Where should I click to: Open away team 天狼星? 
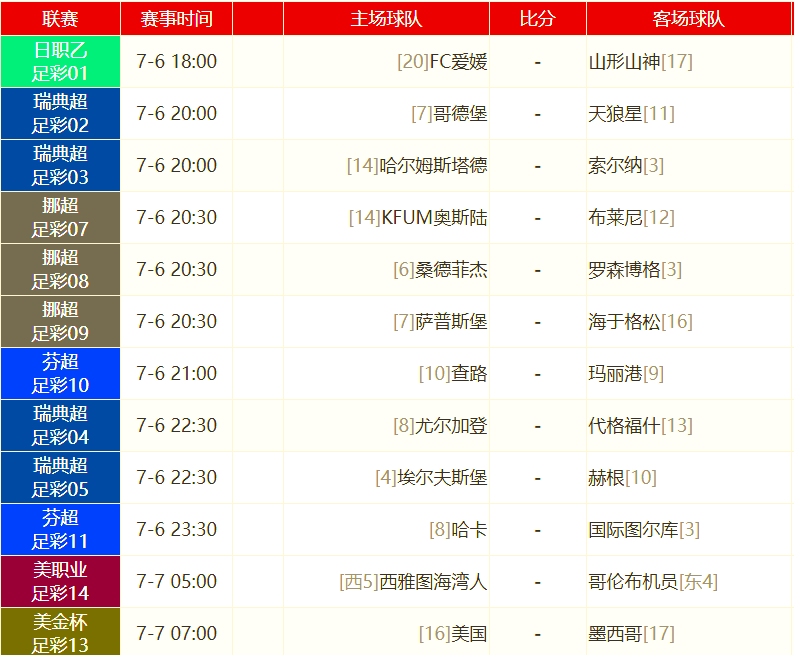(x=615, y=114)
